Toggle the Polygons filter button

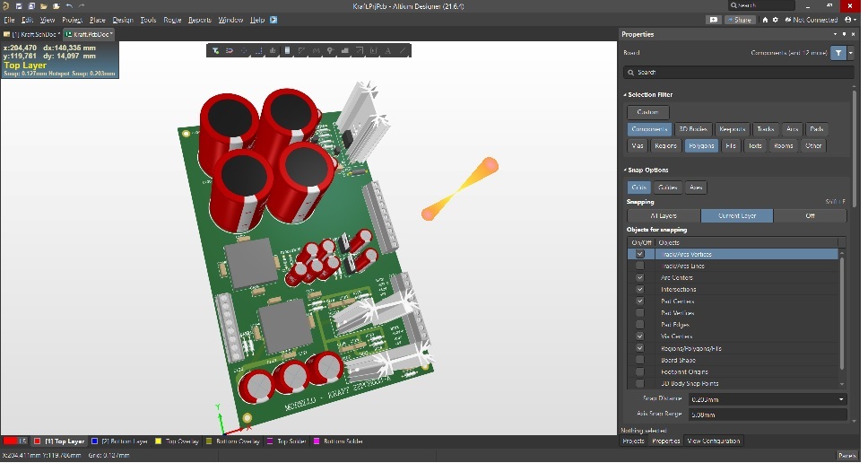coord(702,146)
